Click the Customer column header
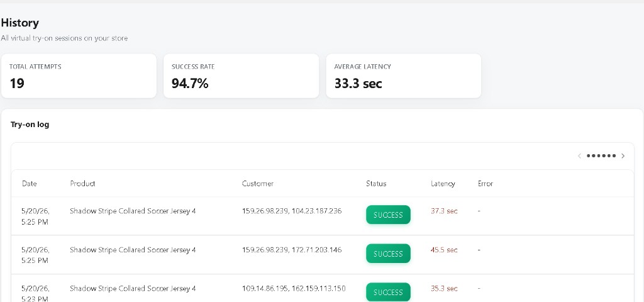 [x=257, y=184]
